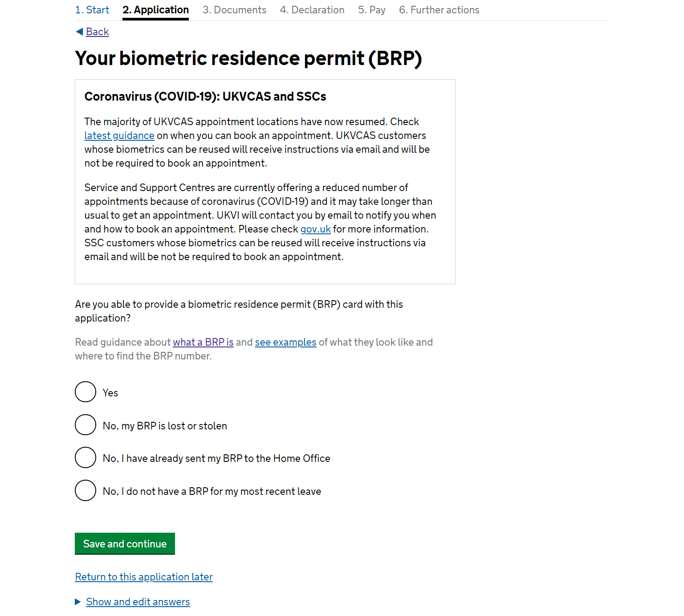The height and width of the screenshot is (616, 684).
Task: Click the 'see examples' link
Action: [285, 342]
